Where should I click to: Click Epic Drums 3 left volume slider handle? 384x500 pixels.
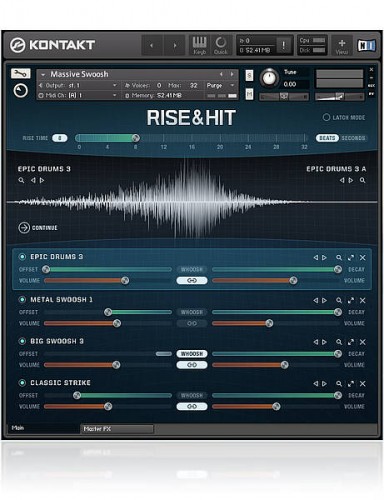click(x=125, y=281)
